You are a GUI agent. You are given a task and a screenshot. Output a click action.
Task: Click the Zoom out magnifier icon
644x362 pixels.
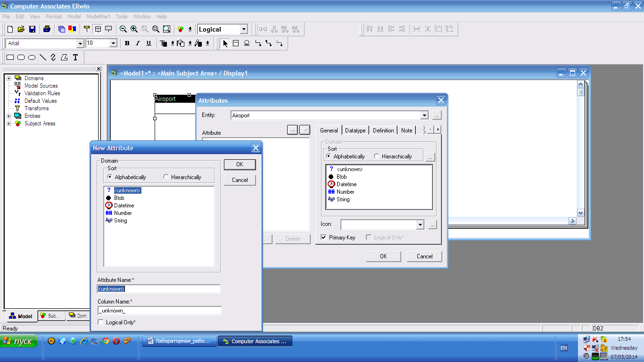pos(124,29)
